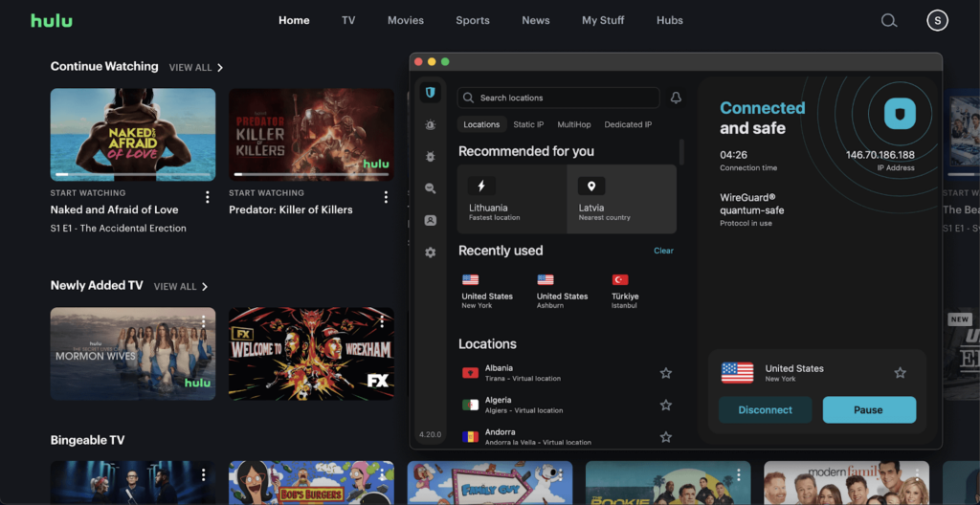
Task: Click the lightning fastest location icon
Action: pyautogui.click(x=481, y=186)
